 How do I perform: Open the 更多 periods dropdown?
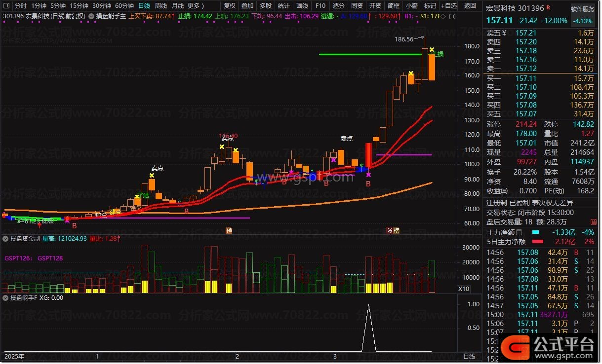196,6
